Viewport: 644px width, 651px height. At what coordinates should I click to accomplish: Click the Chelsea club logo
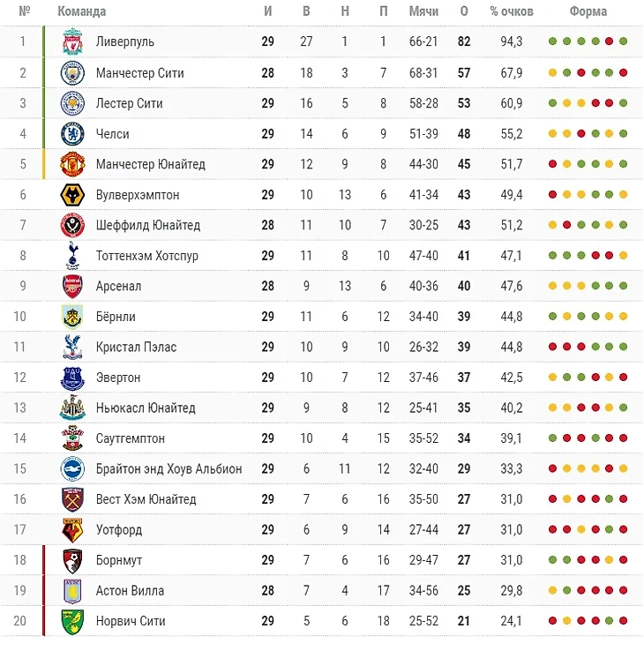point(71,133)
